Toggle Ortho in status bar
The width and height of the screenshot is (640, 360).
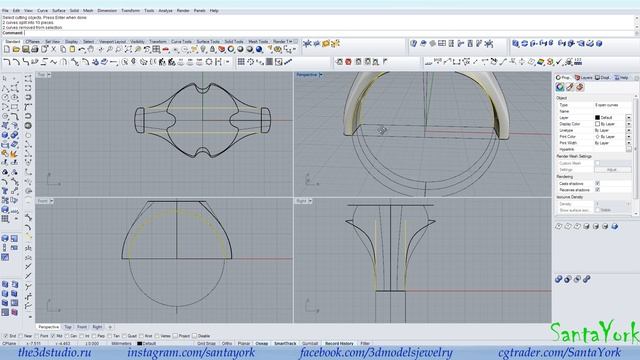[227, 344]
